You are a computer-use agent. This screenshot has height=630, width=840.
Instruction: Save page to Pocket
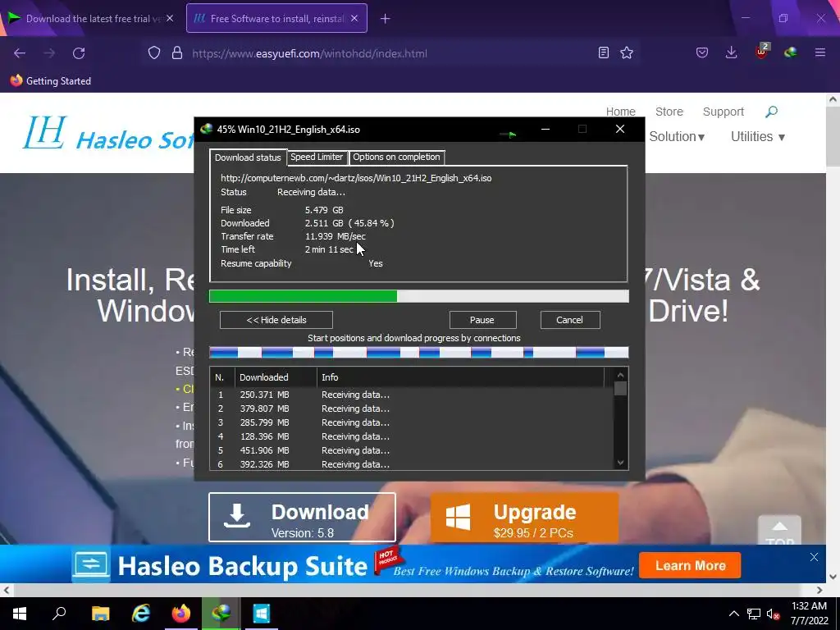(702, 52)
